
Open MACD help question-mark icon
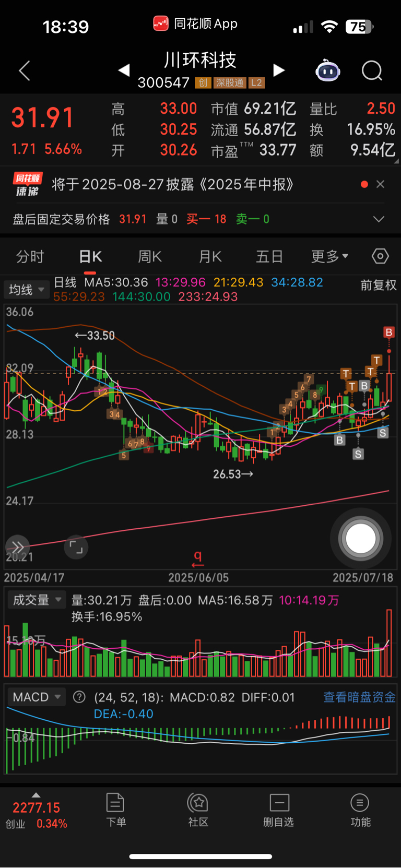tap(79, 697)
